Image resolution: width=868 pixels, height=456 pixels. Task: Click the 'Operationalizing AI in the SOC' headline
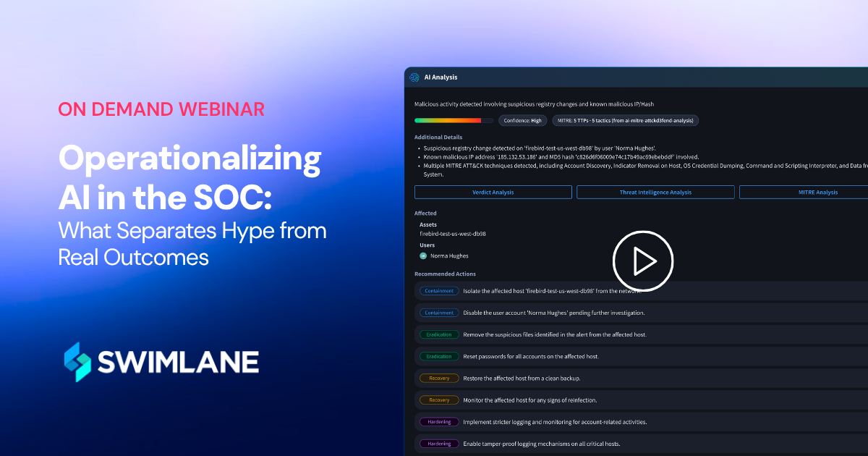(190, 177)
